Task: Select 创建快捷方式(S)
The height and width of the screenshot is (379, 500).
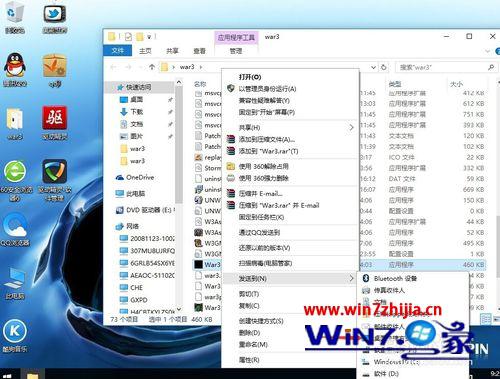Action: pyautogui.click(x=261, y=321)
